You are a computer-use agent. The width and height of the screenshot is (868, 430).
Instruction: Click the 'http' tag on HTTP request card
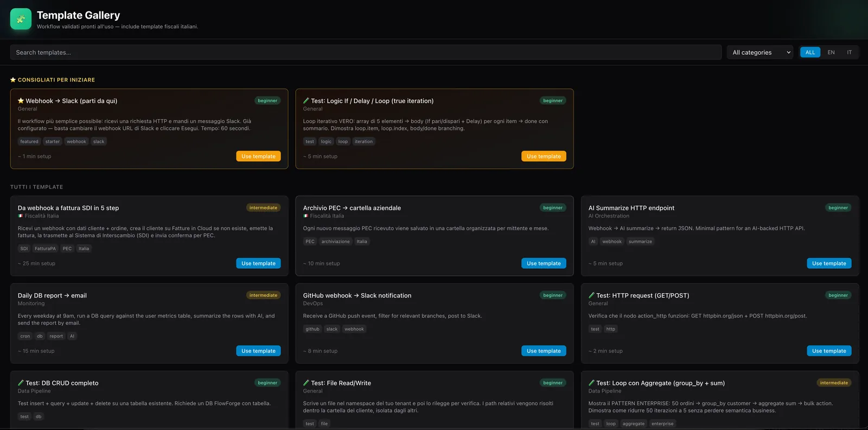pyautogui.click(x=611, y=329)
